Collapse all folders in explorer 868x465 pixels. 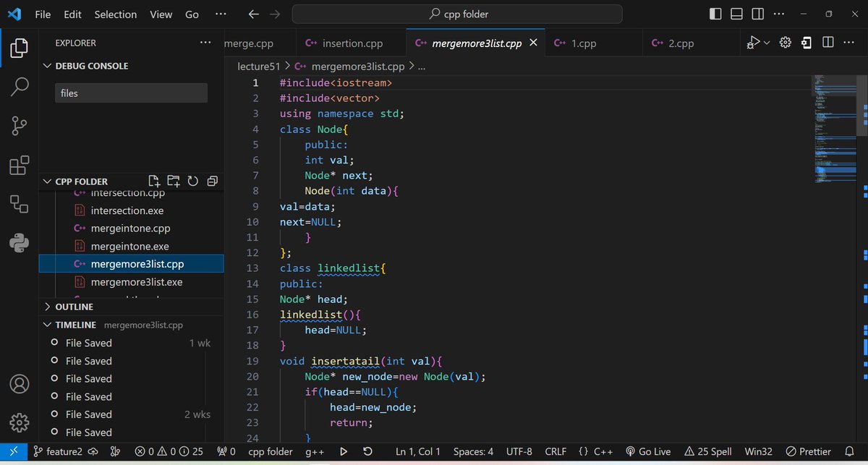pyautogui.click(x=212, y=182)
